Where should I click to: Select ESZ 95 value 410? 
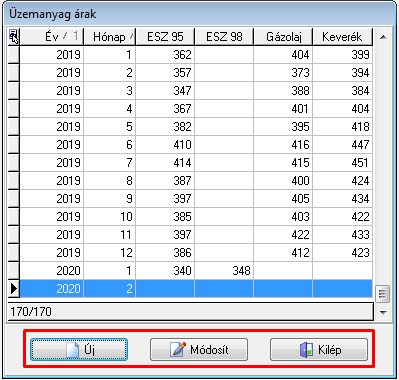coord(165,145)
